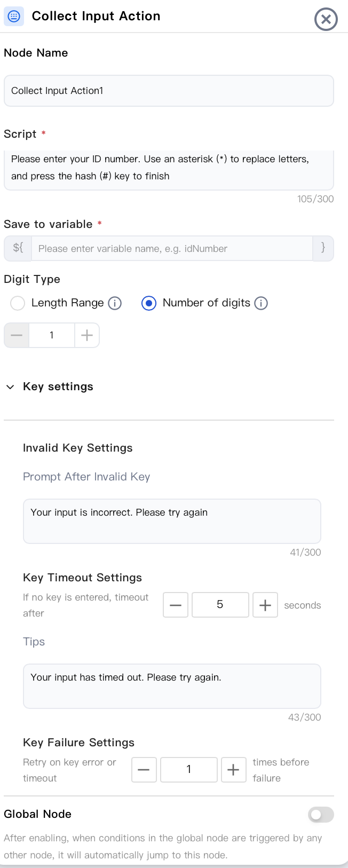
Task: Increase the key timeout seconds
Action: (265, 605)
